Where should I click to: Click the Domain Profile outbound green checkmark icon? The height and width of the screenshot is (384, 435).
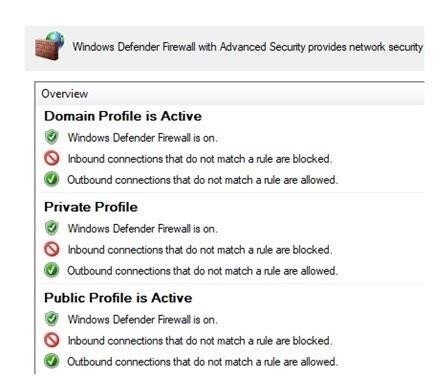point(51,179)
